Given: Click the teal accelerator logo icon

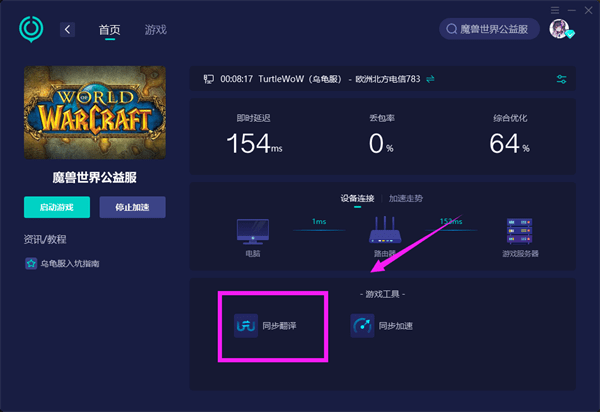Looking at the screenshot, I should pos(31,29).
